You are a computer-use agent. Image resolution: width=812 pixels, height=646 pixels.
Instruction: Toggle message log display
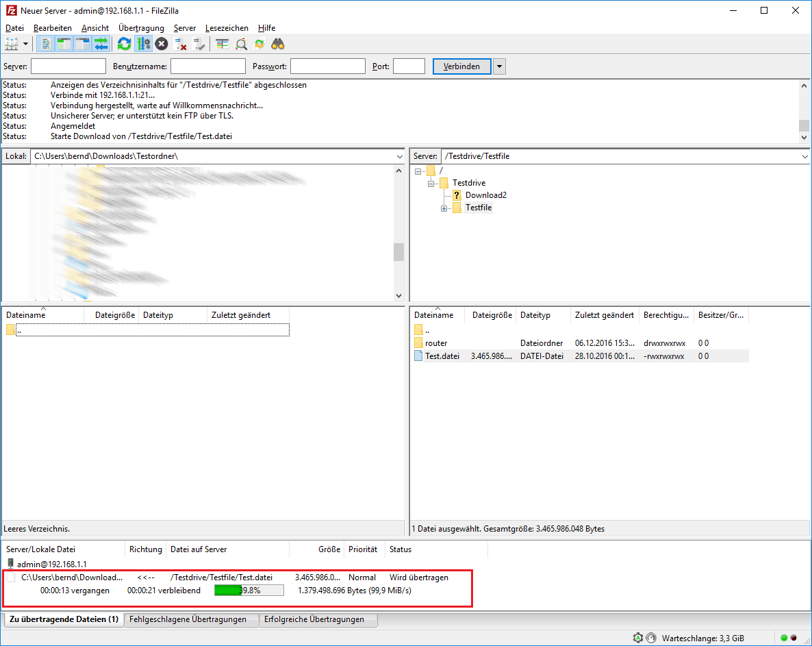(x=46, y=44)
